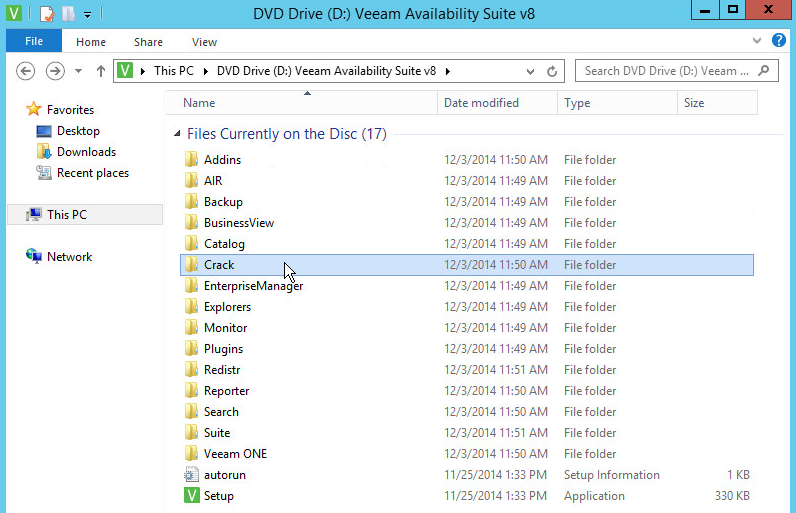Click the 'Setup Information' type cell
Image resolution: width=796 pixels, height=513 pixels.
tap(612, 475)
